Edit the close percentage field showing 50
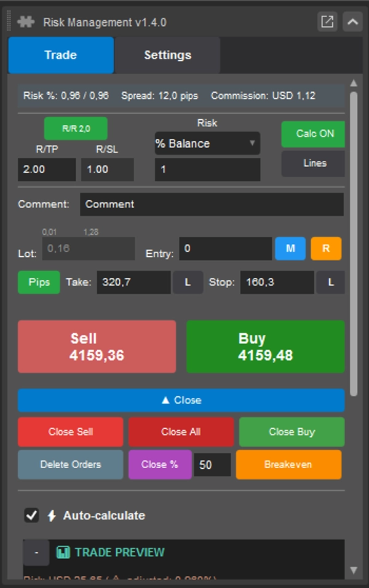This screenshot has height=588, width=369. click(212, 465)
